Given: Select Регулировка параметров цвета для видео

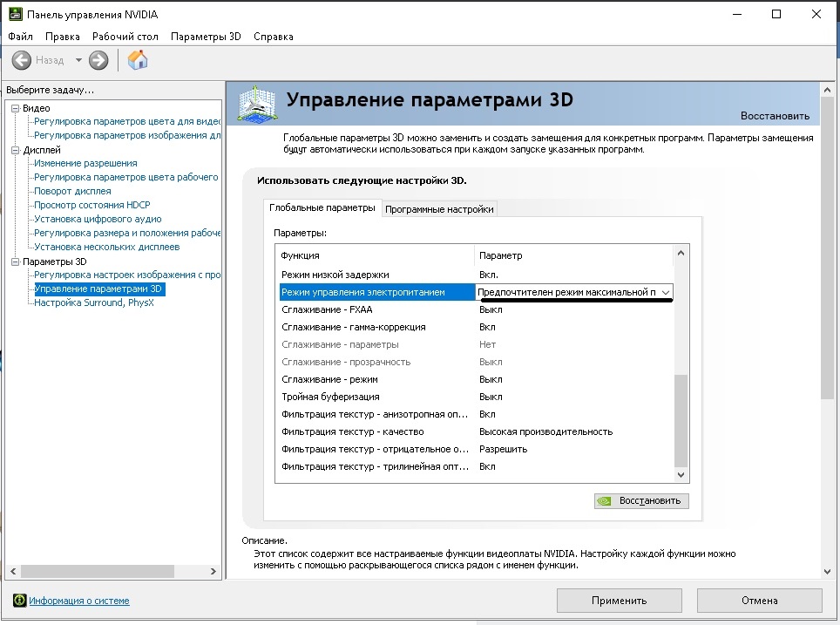Looking at the screenshot, I should pyautogui.click(x=127, y=121).
